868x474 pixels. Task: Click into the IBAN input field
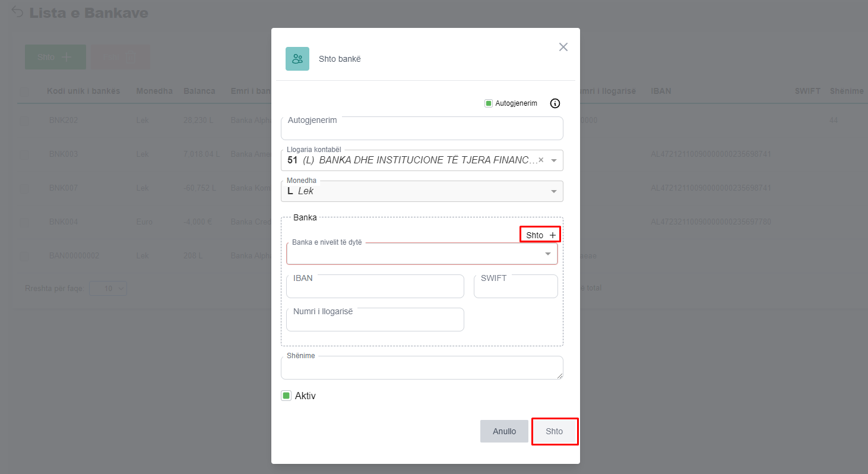375,287
